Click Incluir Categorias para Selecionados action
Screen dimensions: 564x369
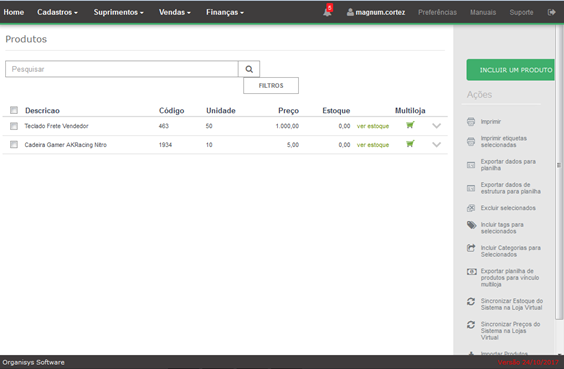510,251
